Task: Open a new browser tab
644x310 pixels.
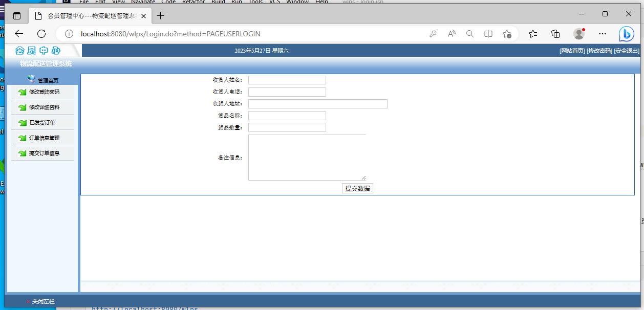Action: pos(160,15)
